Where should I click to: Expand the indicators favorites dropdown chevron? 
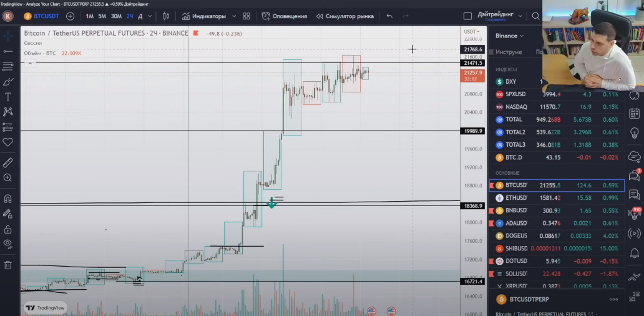[234, 16]
